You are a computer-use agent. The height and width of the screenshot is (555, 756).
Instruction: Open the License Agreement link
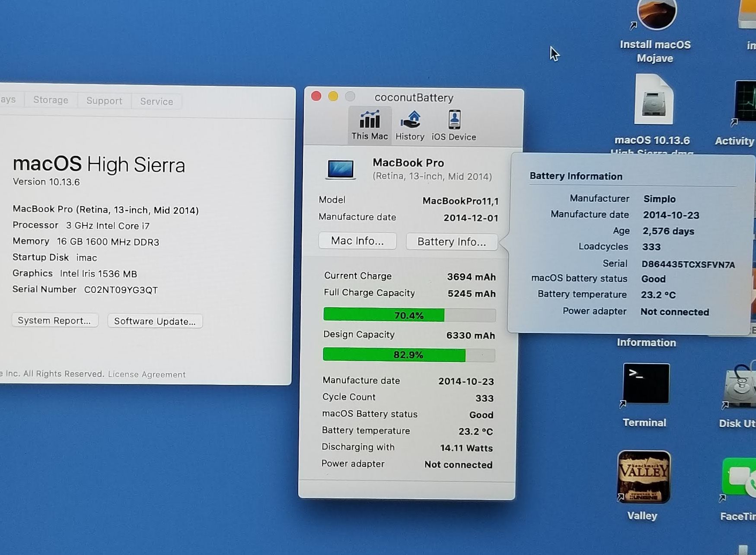147,374
